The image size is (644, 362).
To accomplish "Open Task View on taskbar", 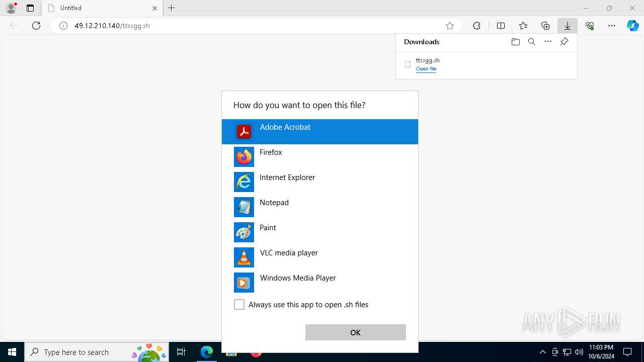I will pos(181,352).
